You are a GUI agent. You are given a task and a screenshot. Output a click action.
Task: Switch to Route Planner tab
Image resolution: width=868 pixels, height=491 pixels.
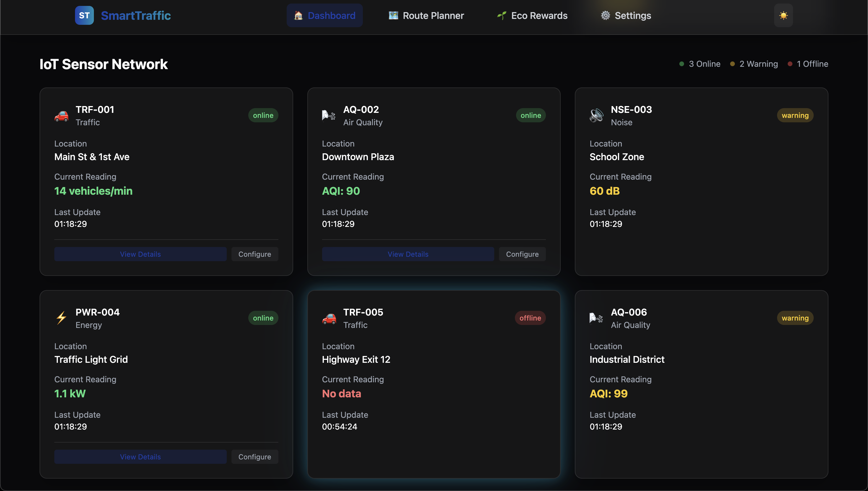(426, 16)
